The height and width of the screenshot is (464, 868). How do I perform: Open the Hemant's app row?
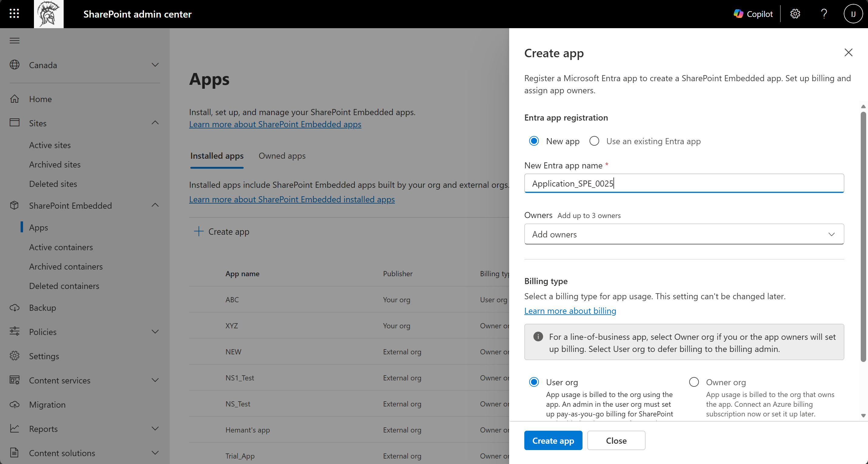349,430
